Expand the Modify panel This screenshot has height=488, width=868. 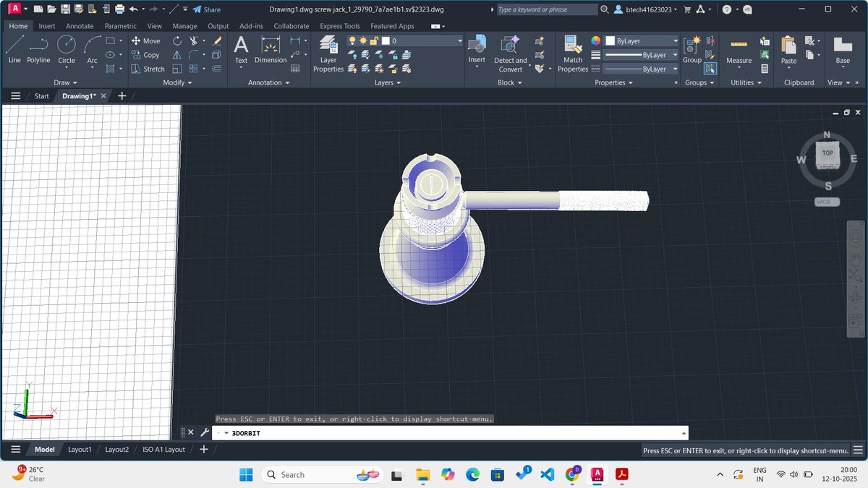[177, 82]
